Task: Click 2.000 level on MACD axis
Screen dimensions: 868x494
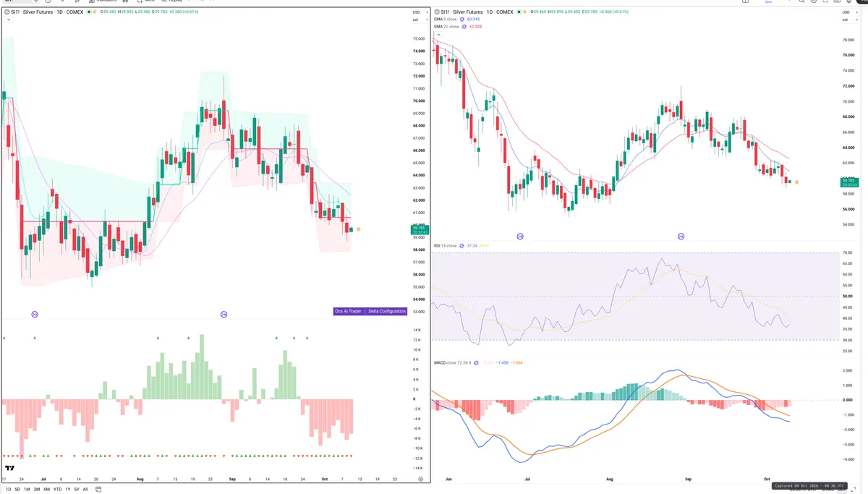Action: (x=848, y=370)
